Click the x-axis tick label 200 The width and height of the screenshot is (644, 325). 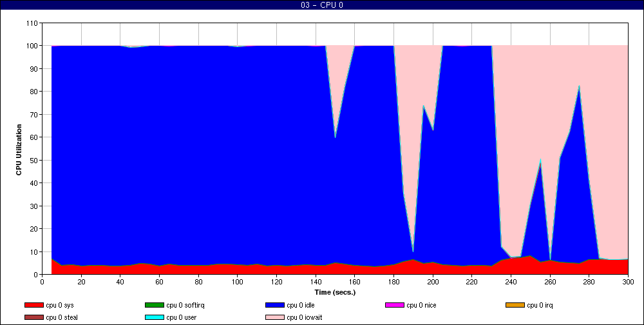point(433,282)
